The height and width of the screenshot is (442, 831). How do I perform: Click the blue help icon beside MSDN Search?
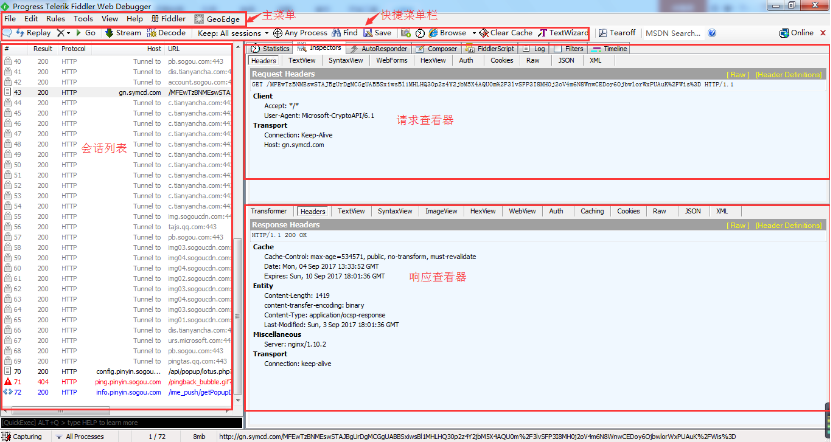pos(712,33)
